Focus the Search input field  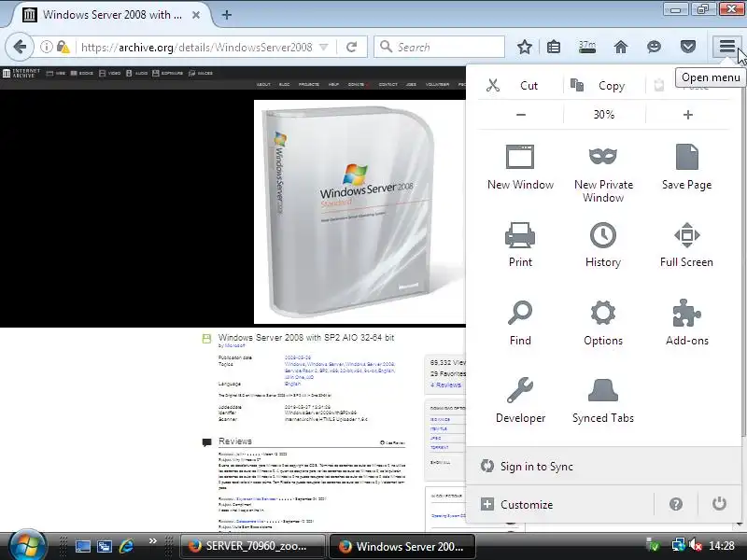click(x=439, y=47)
